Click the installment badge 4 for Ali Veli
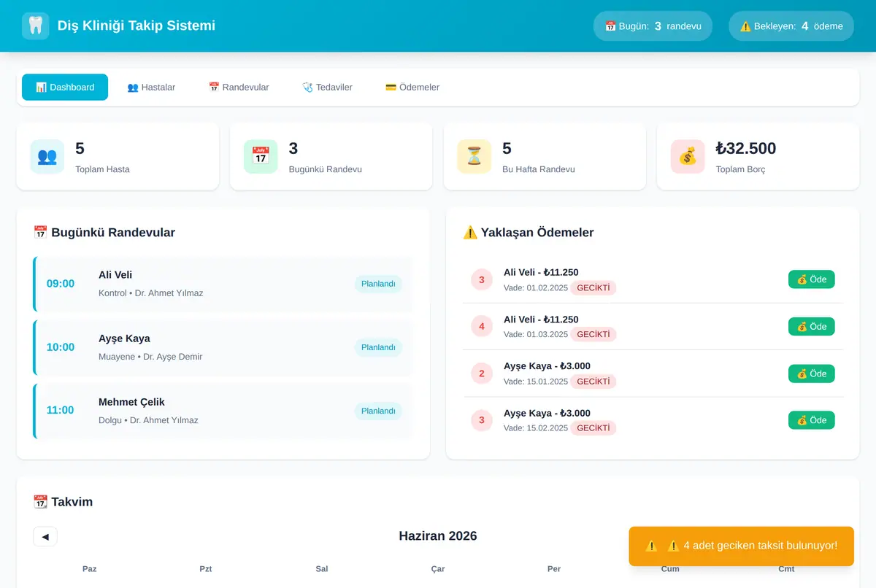The height and width of the screenshot is (588, 876). tap(482, 326)
